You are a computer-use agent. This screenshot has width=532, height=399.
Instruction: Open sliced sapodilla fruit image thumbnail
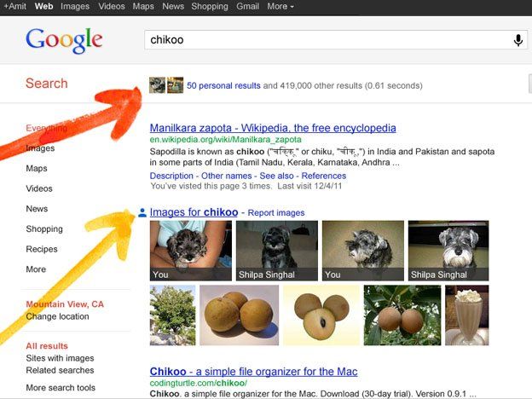[x=321, y=315]
